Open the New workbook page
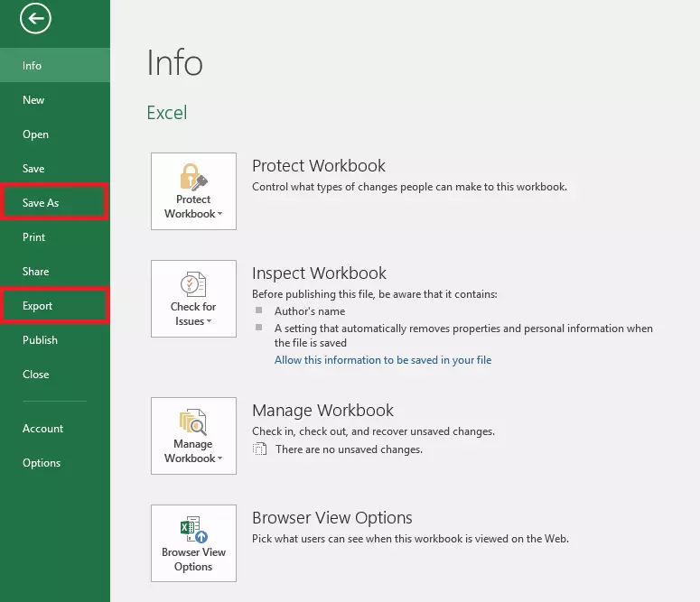 (55, 99)
